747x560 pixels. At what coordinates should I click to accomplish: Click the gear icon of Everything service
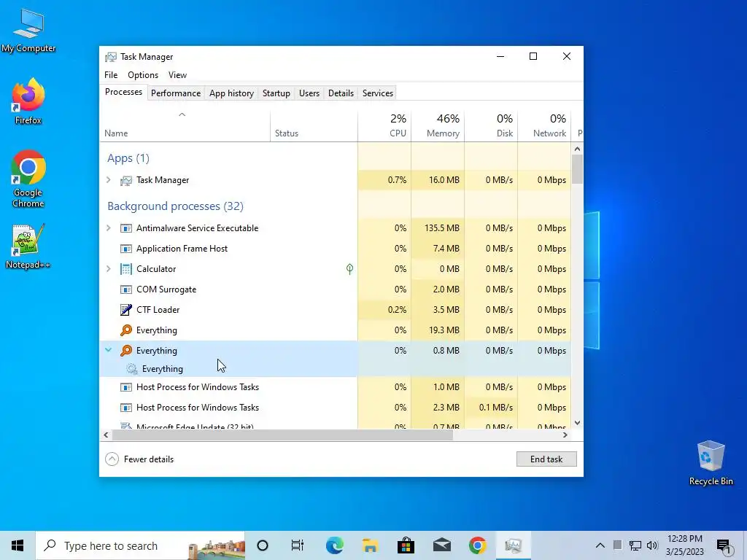coord(131,368)
